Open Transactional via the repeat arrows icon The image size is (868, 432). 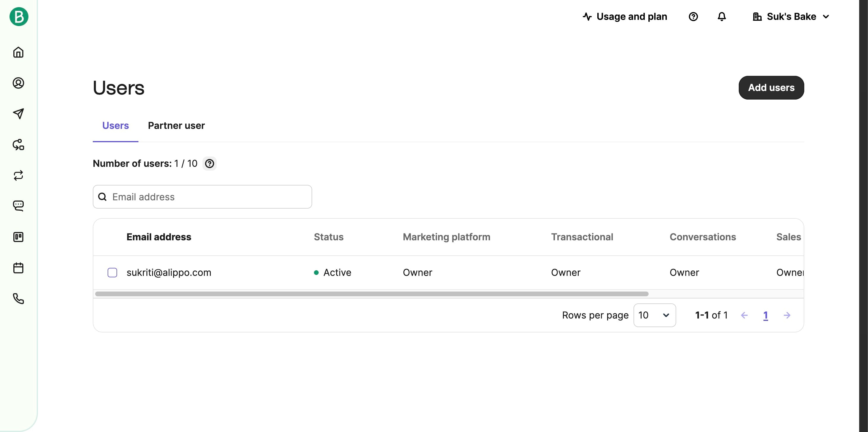tap(19, 175)
